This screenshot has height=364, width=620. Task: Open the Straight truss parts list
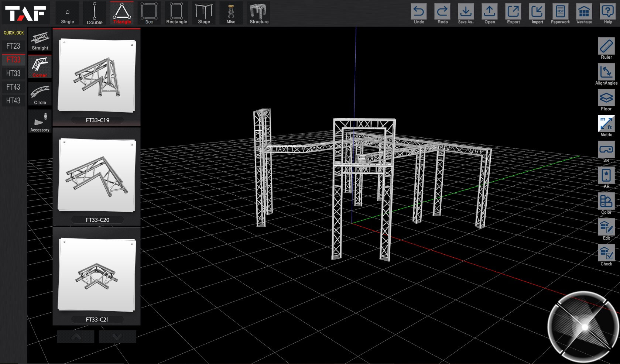coord(40,40)
